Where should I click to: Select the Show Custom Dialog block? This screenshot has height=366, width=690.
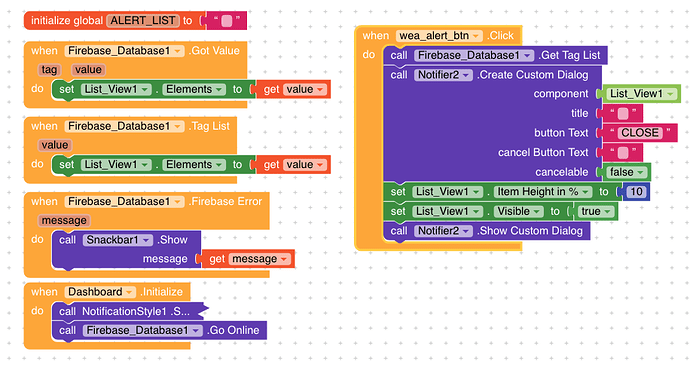486,231
